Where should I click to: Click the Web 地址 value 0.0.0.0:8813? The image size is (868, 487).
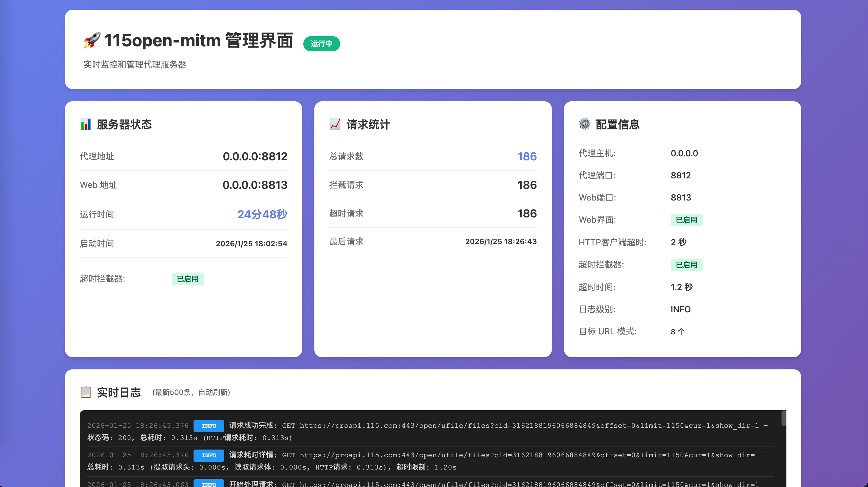(x=255, y=185)
